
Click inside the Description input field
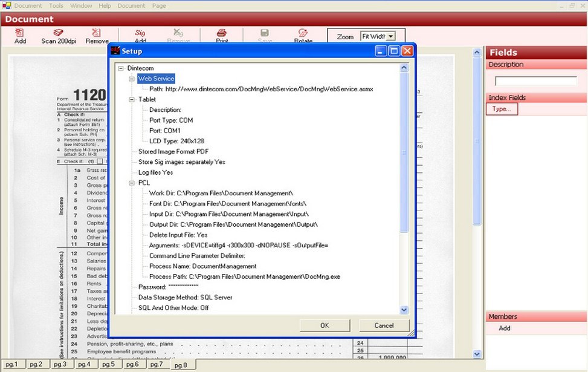537,79
